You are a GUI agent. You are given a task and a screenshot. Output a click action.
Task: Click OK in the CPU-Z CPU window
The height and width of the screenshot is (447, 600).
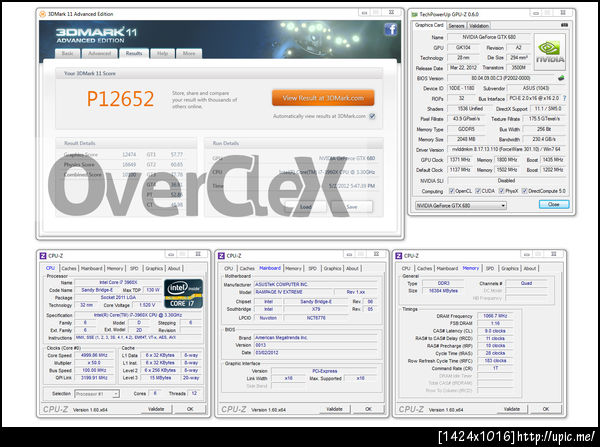coord(190,409)
